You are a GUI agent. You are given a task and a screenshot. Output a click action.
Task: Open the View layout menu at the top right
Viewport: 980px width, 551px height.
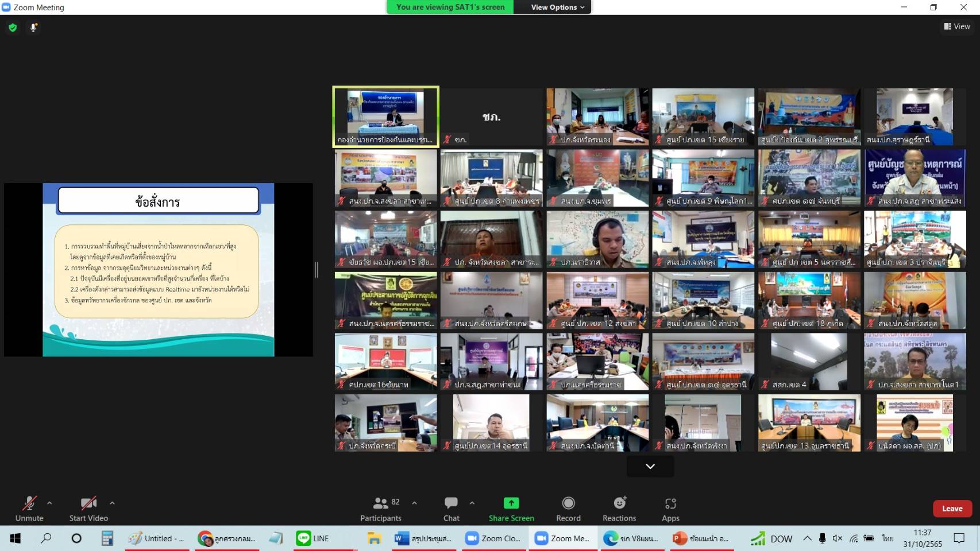coord(957,26)
